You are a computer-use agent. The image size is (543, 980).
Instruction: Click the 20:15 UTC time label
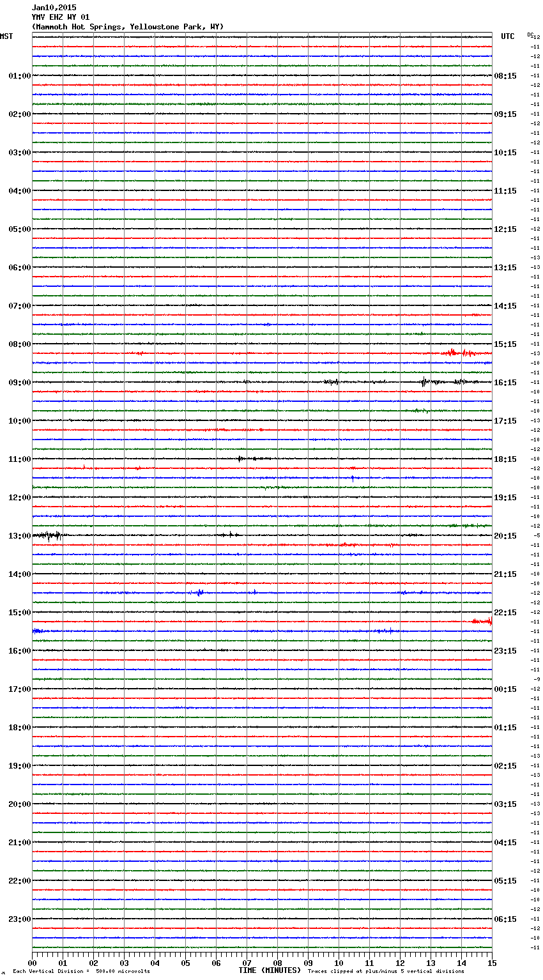point(505,536)
